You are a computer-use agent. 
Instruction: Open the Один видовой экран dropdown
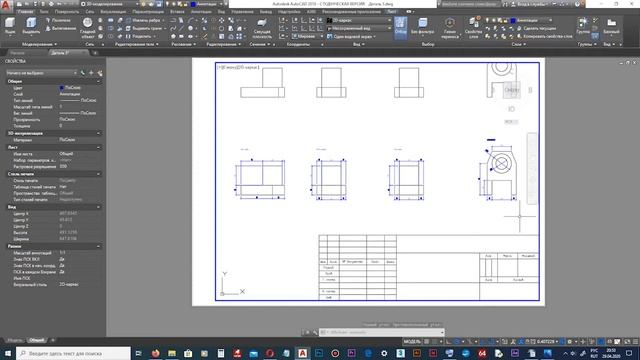[x=351, y=36]
